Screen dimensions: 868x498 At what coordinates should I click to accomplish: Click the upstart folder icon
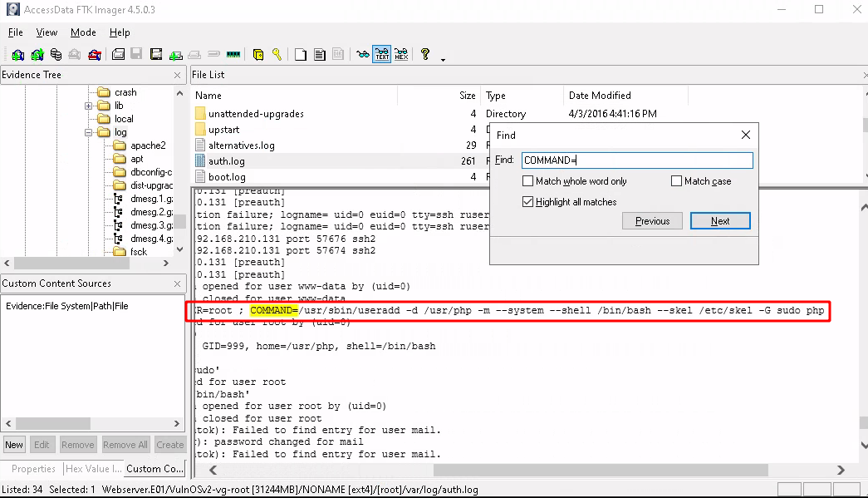click(200, 130)
